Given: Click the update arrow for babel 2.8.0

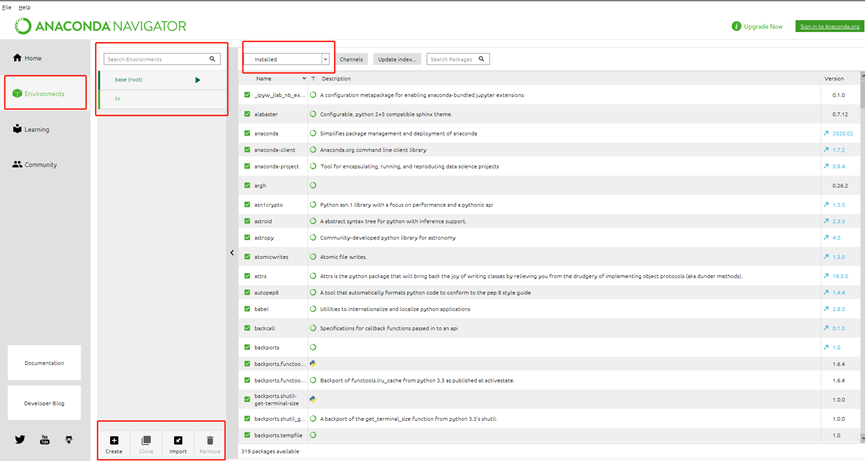Looking at the screenshot, I should tap(826, 309).
